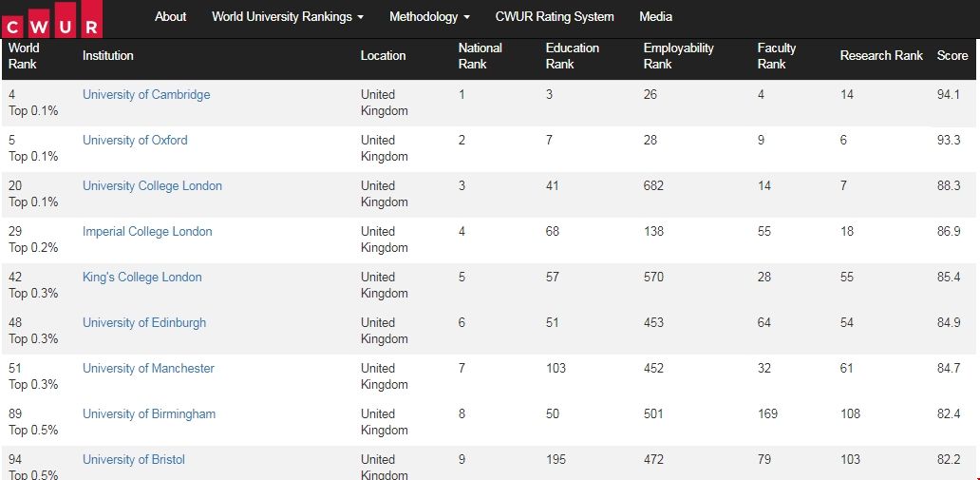The image size is (980, 480).
Task: Visit University of Edinburgh page
Action: point(144,323)
